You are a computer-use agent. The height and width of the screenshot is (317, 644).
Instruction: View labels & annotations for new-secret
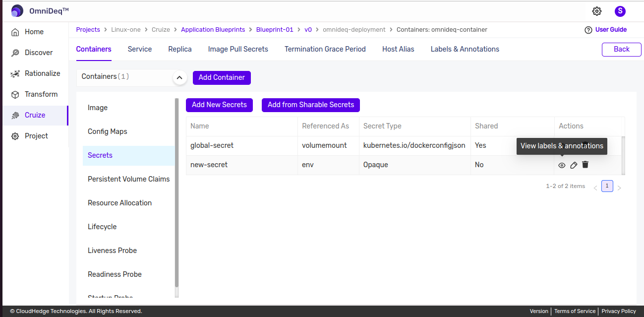[x=562, y=165]
